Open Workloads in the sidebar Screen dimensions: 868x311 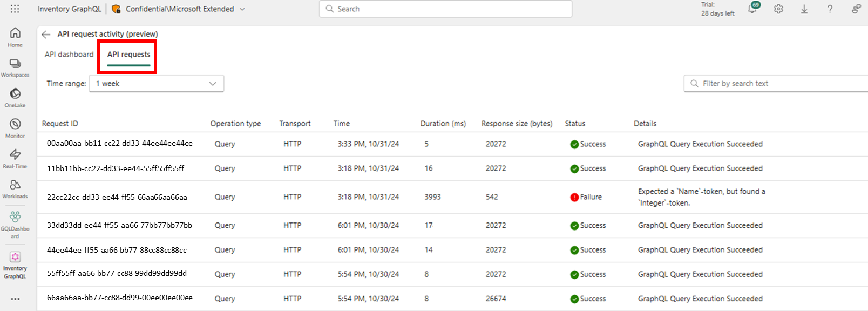(x=15, y=188)
